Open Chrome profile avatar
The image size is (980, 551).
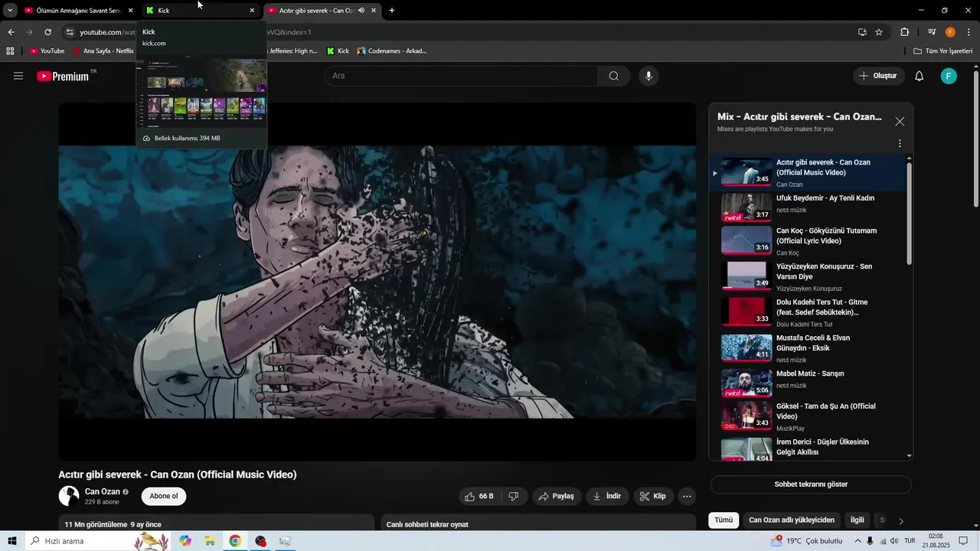pos(950,32)
